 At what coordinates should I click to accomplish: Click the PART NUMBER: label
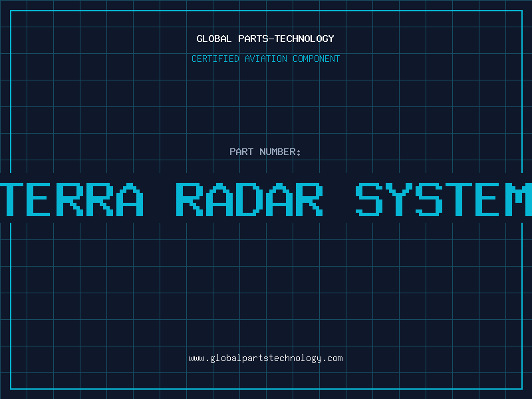pyautogui.click(x=265, y=152)
